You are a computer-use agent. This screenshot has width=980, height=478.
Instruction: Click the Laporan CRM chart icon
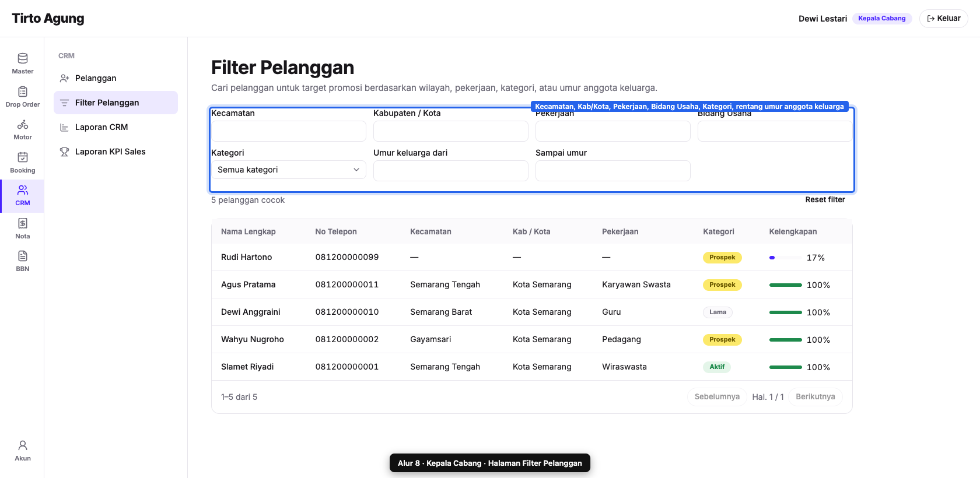pos(64,127)
